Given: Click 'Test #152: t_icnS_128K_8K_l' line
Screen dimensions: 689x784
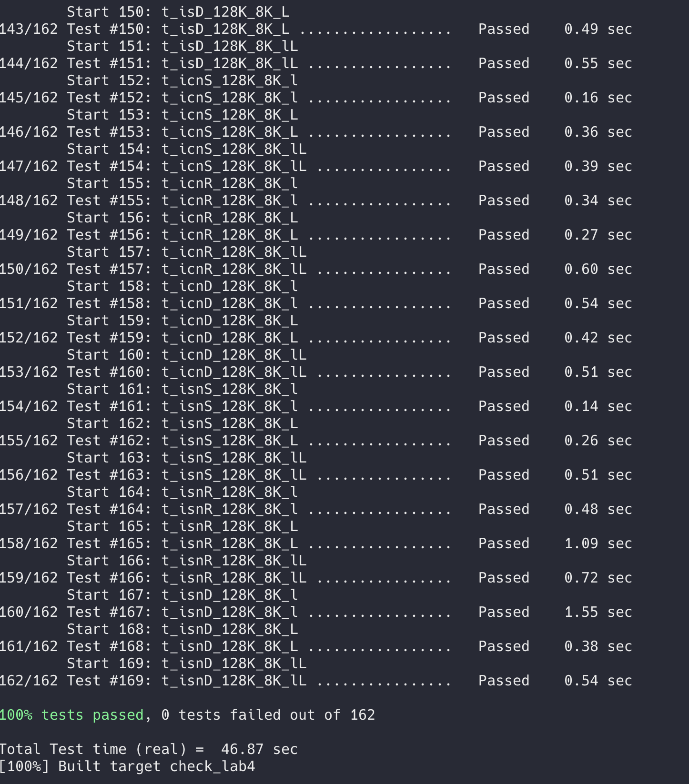Looking at the screenshot, I should pyautogui.click(x=316, y=98).
